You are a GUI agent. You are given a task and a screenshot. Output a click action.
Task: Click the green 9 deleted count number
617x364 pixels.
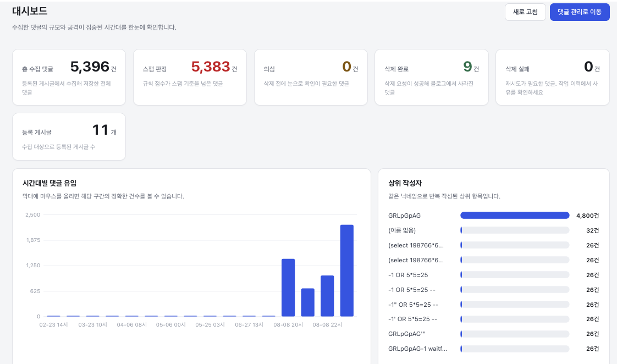tap(467, 67)
